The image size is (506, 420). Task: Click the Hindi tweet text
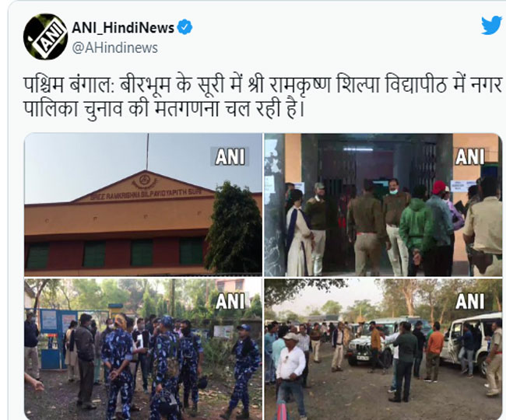point(262,98)
